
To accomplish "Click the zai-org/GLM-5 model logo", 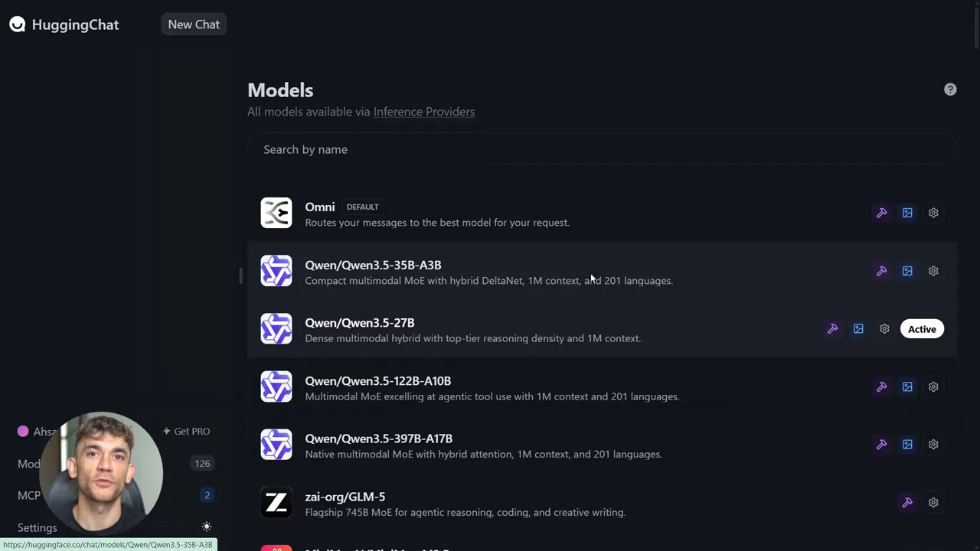I will click(276, 503).
